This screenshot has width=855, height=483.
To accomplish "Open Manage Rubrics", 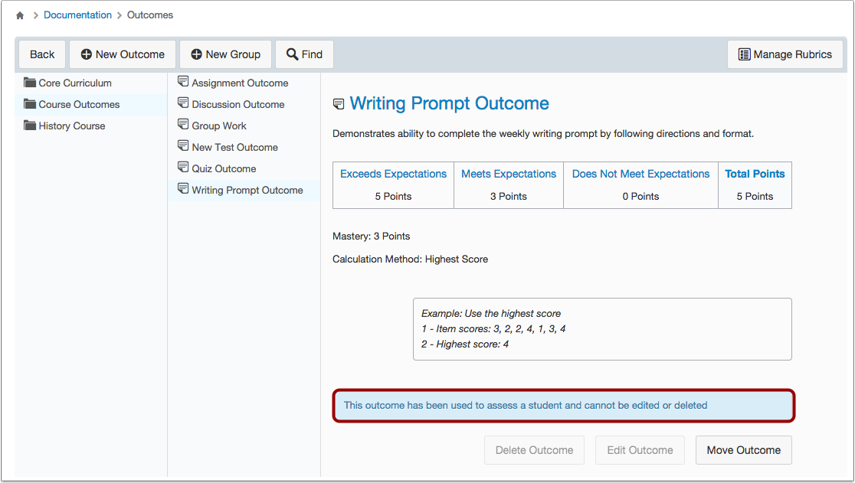I will (x=785, y=55).
